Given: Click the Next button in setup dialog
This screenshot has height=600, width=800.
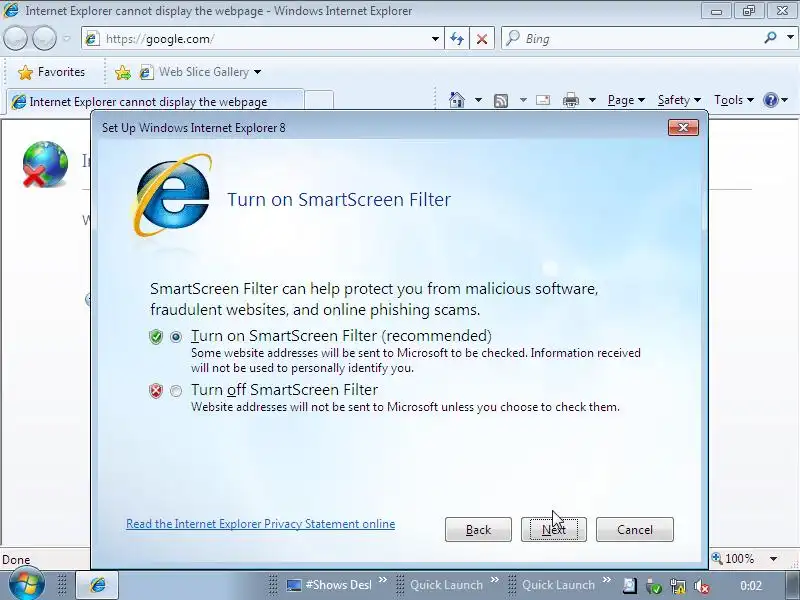Looking at the screenshot, I should (554, 530).
